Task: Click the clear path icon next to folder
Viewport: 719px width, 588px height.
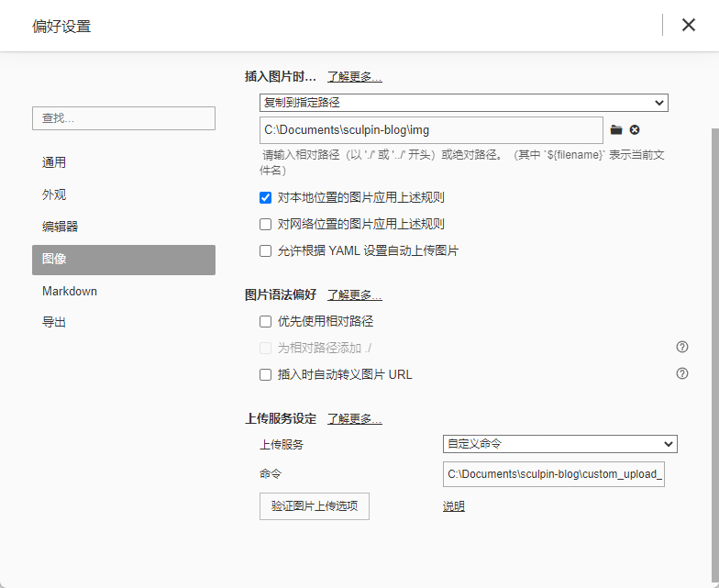Action: (x=634, y=130)
